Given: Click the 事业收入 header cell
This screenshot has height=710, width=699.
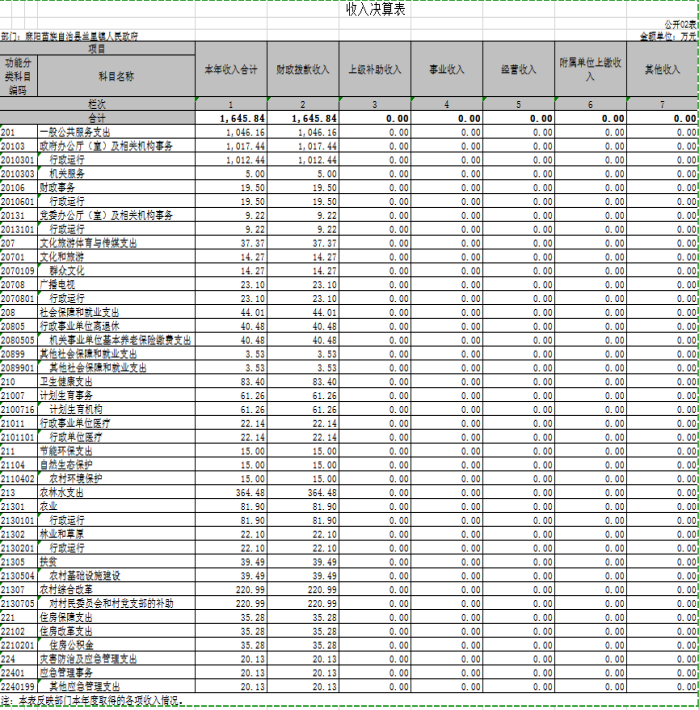Looking at the screenshot, I should (446, 70).
